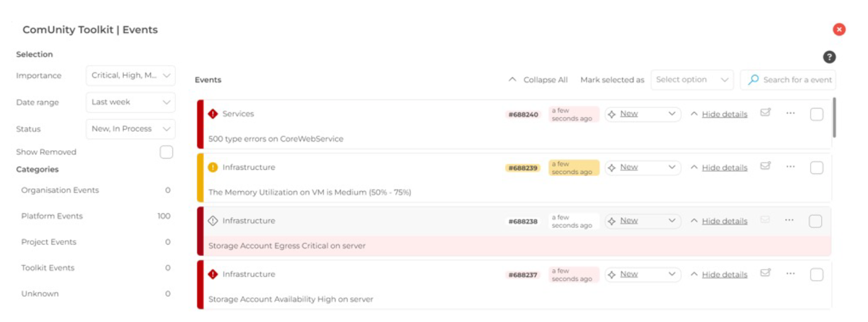The width and height of the screenshot is (868, 322).
Task: Select checkbox for event #688240
Action: tap(816, 114)
